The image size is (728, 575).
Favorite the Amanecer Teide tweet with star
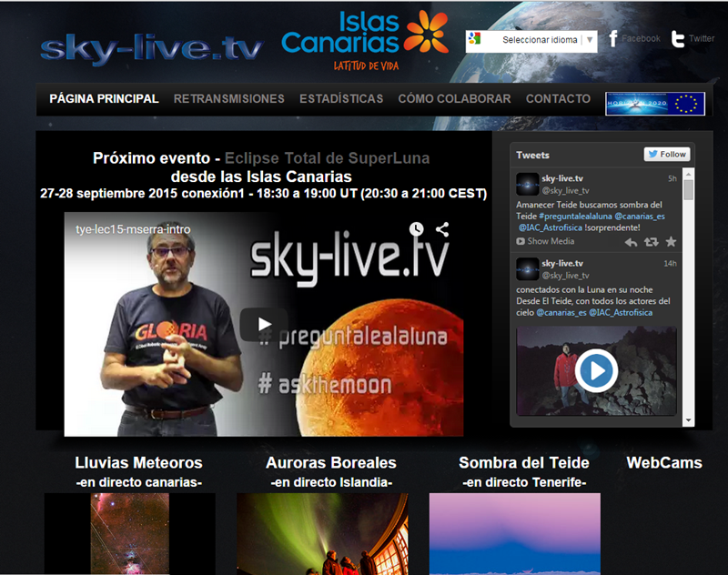(x=671, y=241)
